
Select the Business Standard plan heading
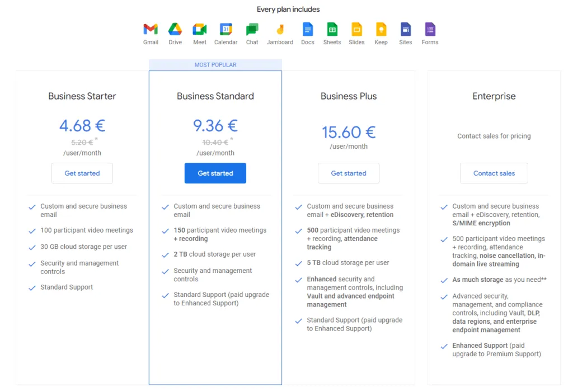(215, 96)
